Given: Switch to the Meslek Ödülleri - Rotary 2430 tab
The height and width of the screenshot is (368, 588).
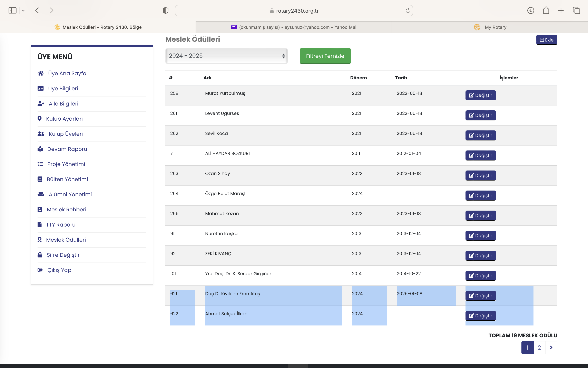Looking at the screenshot, I should tap(98, 27).
